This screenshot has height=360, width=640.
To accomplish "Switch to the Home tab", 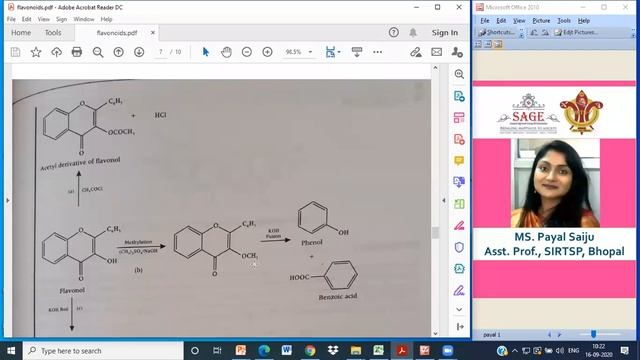I will [21, 33].
